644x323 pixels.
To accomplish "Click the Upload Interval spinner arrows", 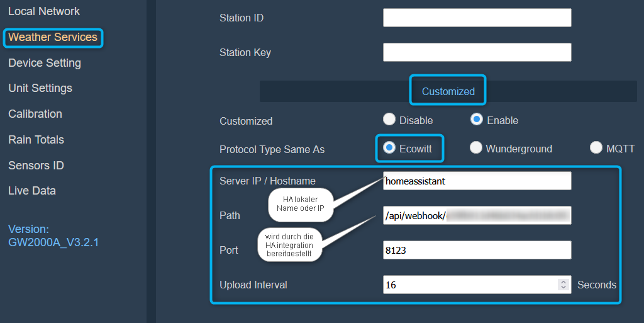I will click(563, 285).
